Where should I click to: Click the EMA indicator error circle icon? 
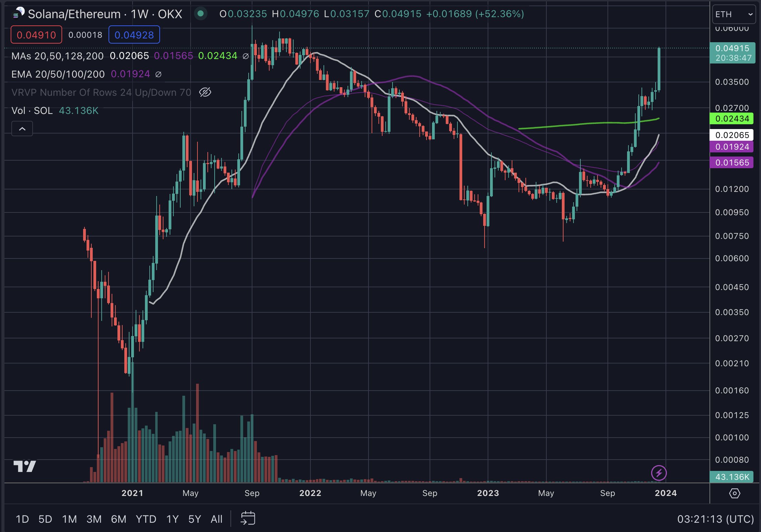click(x=158, y=74)
